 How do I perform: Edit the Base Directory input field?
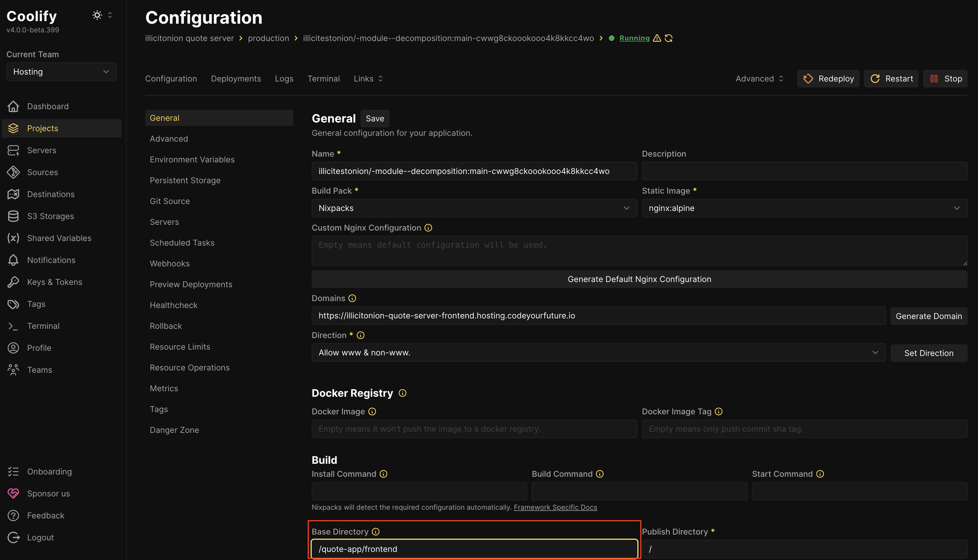[473, 549]
